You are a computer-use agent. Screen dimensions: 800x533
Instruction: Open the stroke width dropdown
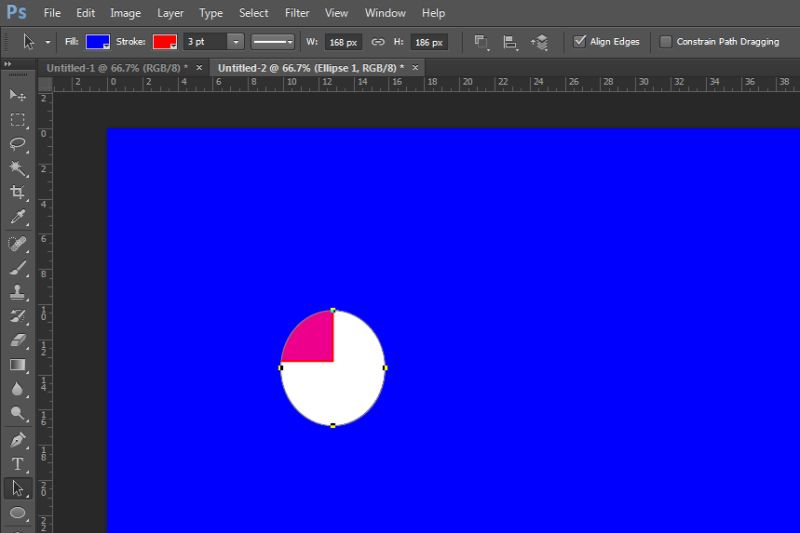(236, 42)
